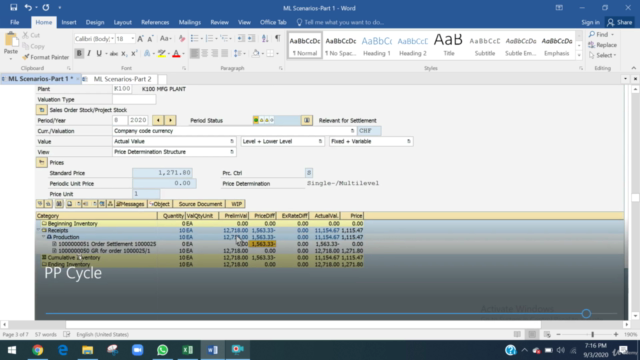Screen dimensions: 640x360
Task: Open the borders dropdown
Action: [277, 53]
